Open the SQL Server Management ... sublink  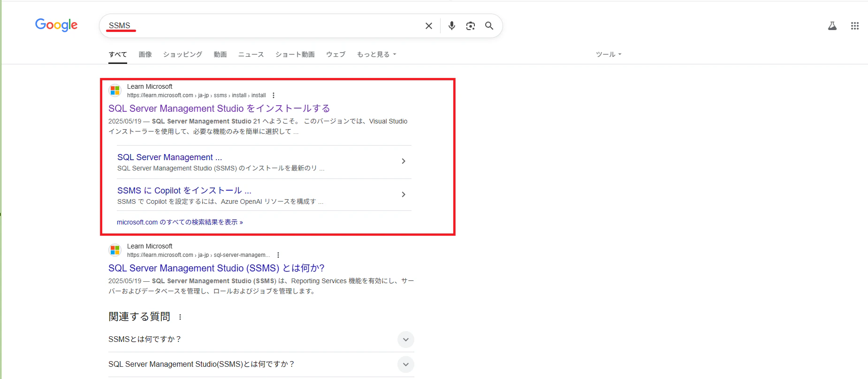(169, 157)
